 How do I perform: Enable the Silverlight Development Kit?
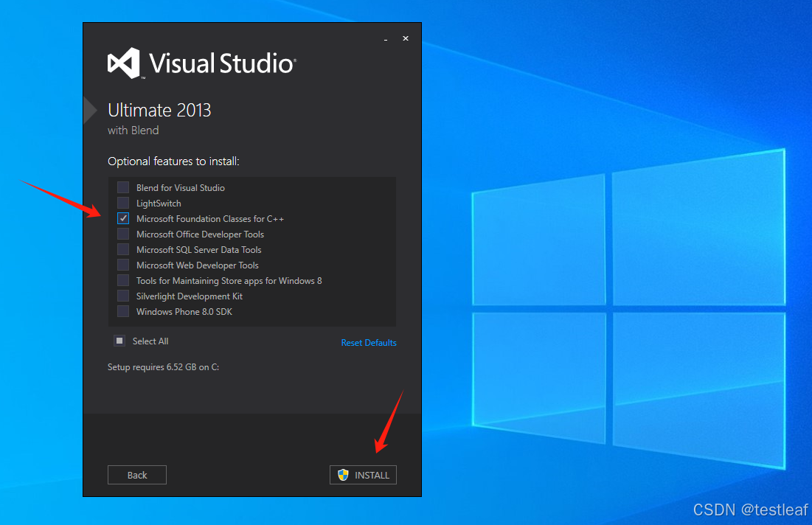[x=122, y=296]
